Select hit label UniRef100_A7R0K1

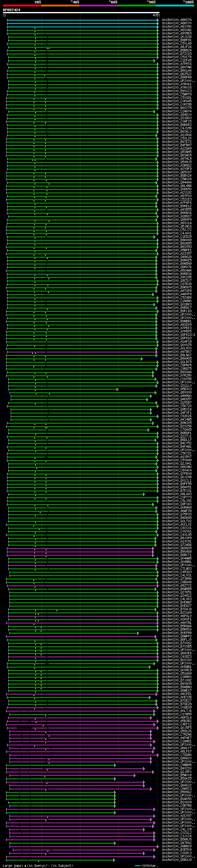[x=177, y=84]
